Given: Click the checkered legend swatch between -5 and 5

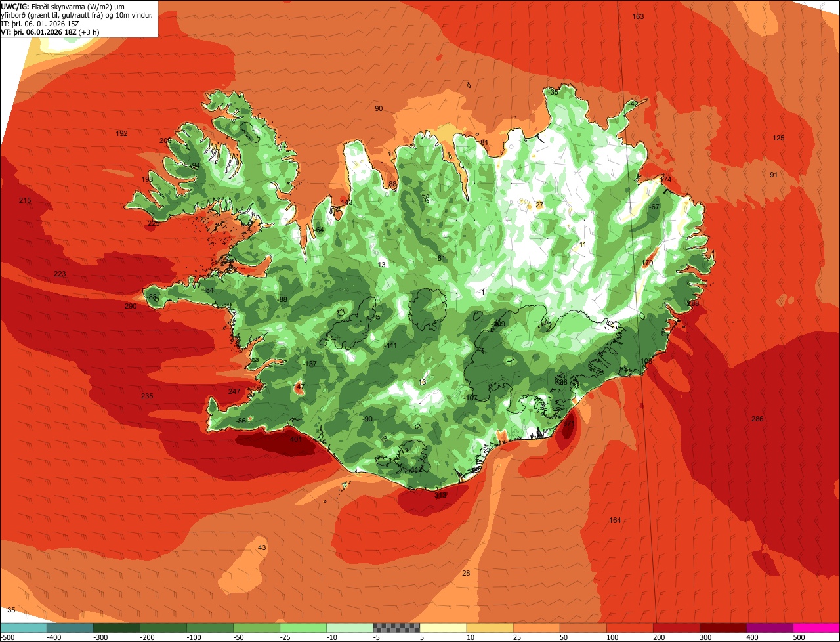Looking at the screenshot, I should (x=396, y=628).
